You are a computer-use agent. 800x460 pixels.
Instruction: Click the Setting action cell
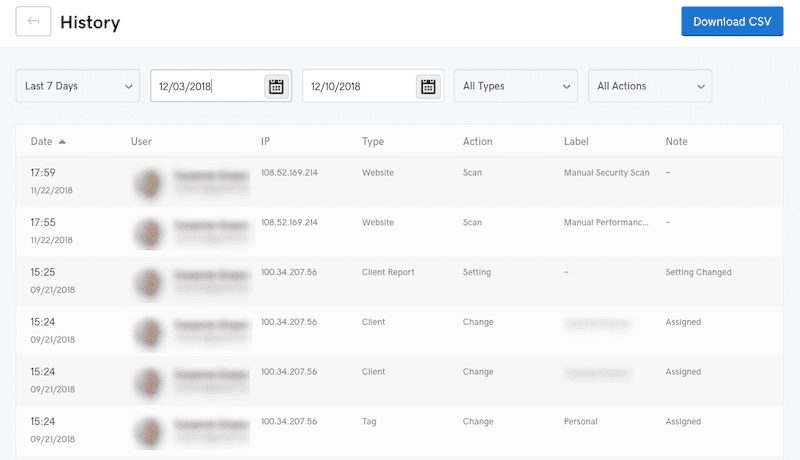pos(477,272)
